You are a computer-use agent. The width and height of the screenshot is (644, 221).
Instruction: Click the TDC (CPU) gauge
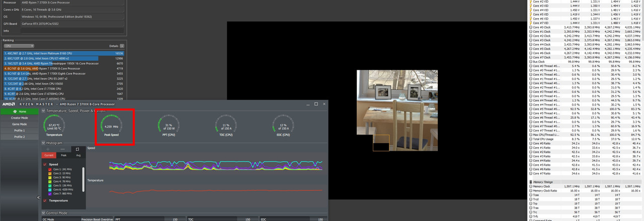(225, 126)
